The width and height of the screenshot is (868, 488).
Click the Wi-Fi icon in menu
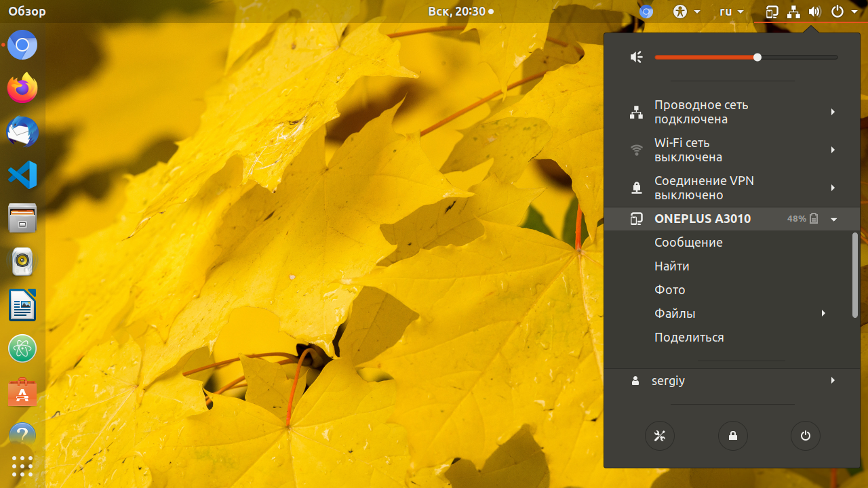[636, 150]
